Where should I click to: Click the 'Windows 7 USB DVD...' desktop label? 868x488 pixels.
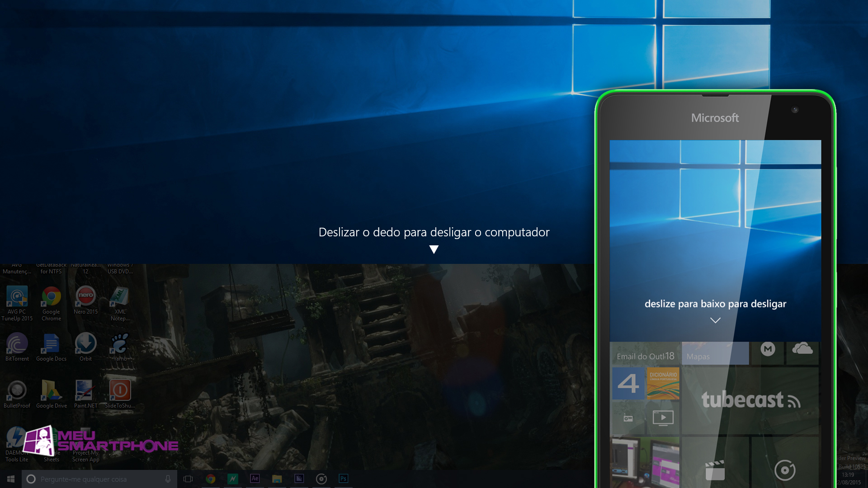(120, 268)
